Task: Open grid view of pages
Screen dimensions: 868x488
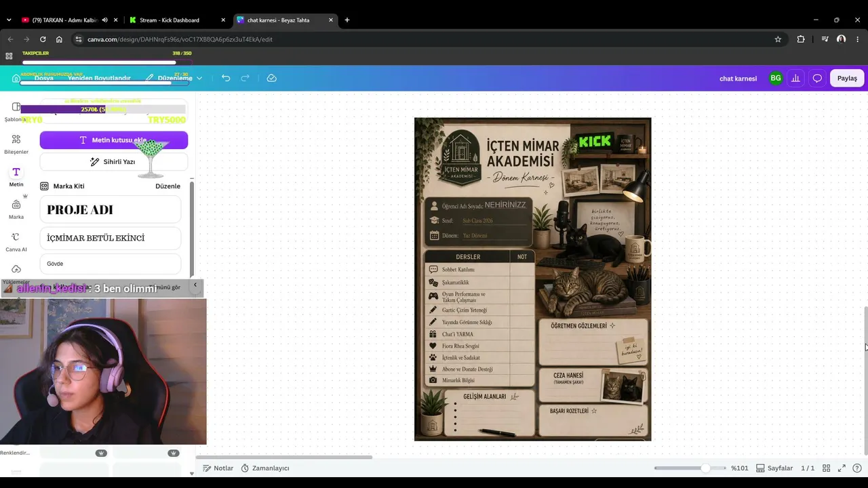Action: click(x=826, y=468)
